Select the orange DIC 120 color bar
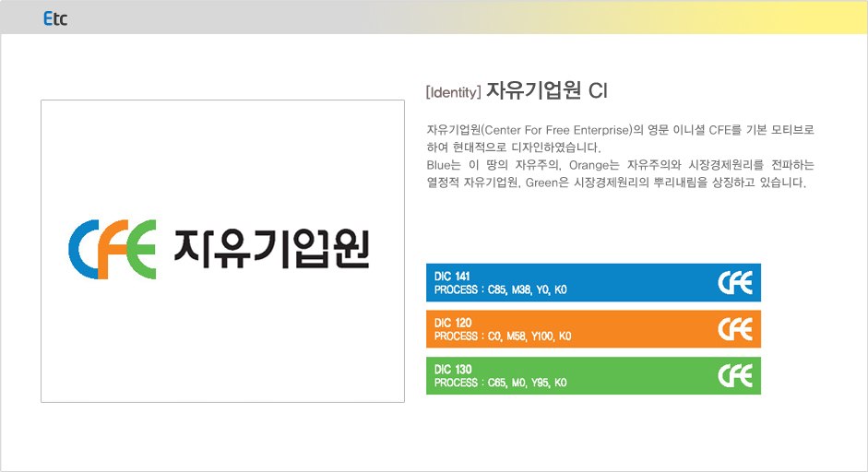The height and width of the screenshot is (472, 868). pyautogui.click(x=593, y=329)
